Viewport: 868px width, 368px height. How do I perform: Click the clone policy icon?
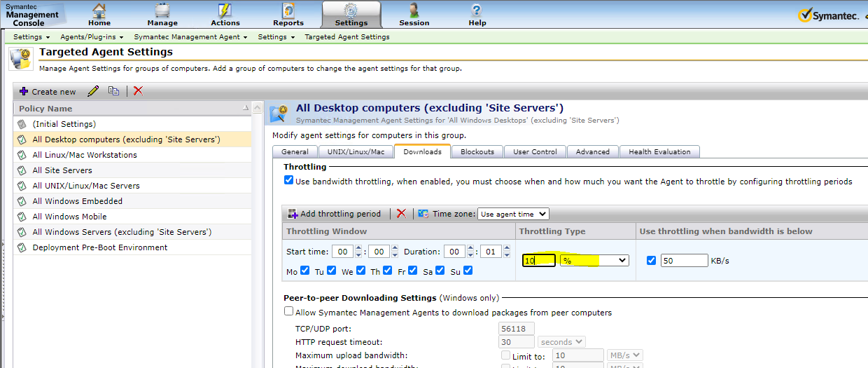[x=113, y=91]
